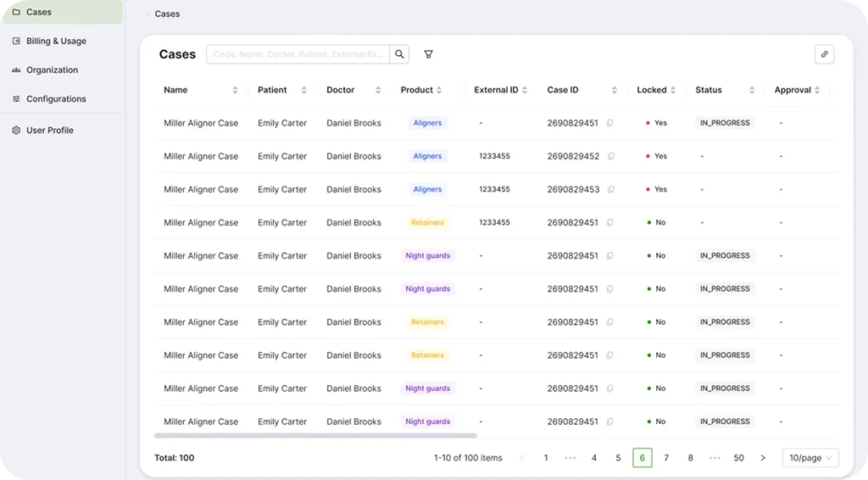Go to page 5

click(618, 458)
